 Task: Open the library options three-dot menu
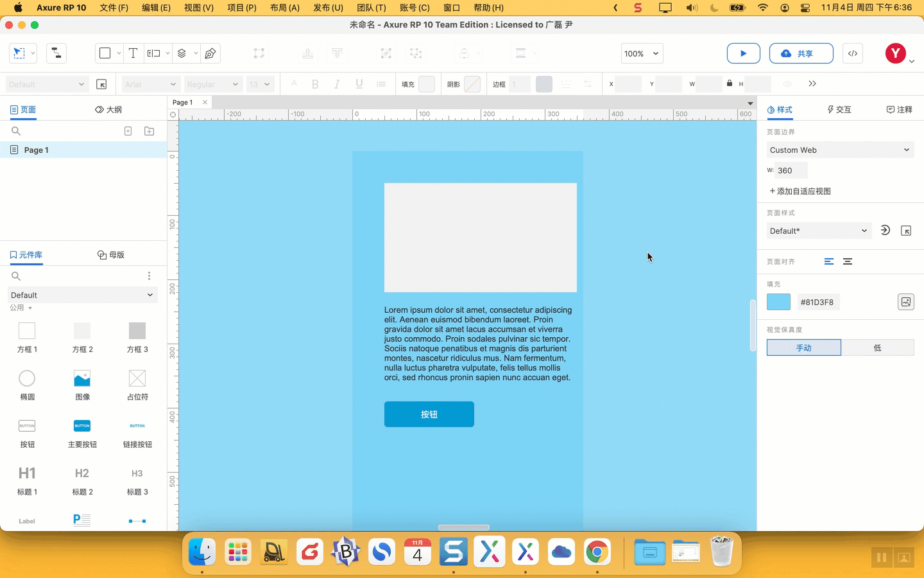point(149,276)
